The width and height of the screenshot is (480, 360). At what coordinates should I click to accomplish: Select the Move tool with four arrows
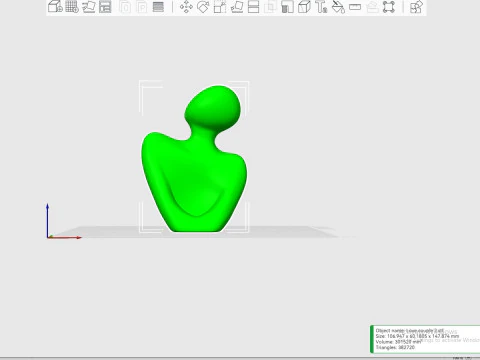coord(186,7)
